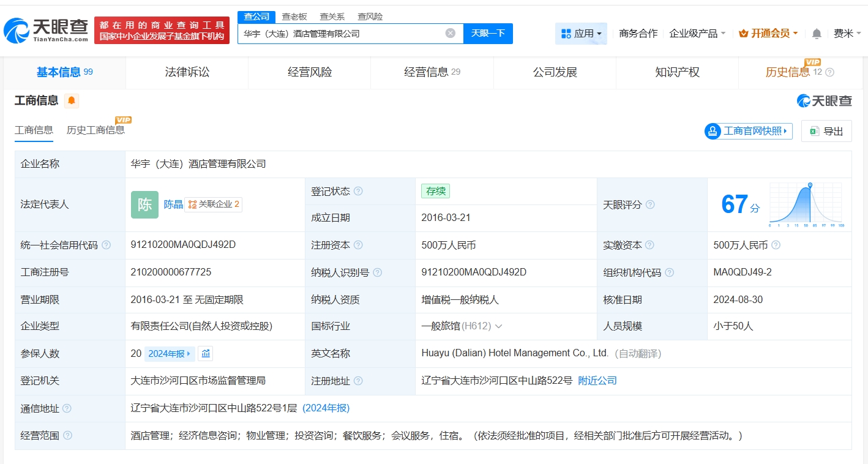Image resolution: width=868 pixels, height=464 pixels.
Task: Click help icon beside 历史信息 tab
Action: click(x=829, y=72)
